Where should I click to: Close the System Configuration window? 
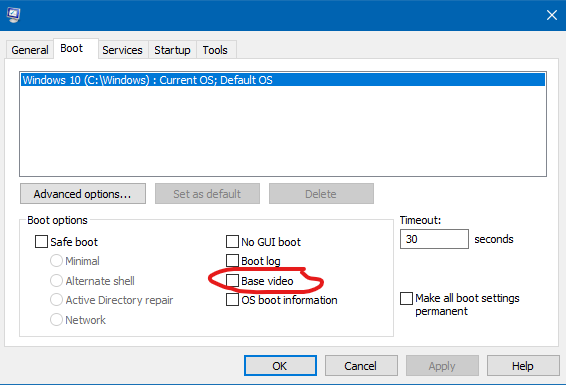(552, 15)
